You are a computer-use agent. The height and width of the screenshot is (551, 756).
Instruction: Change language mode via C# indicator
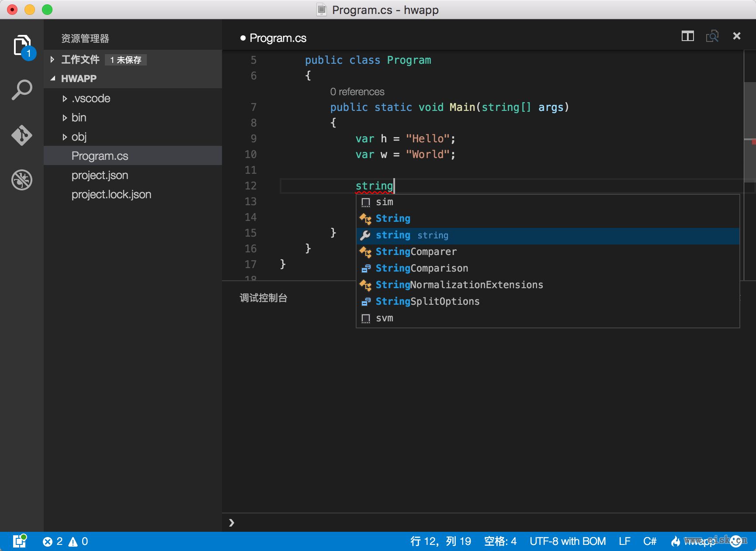pos(649,541)
